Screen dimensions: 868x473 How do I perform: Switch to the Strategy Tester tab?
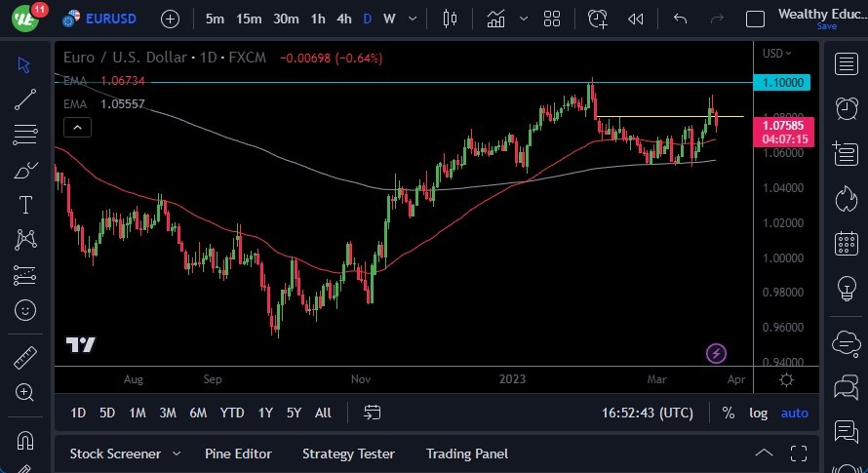pos(348,453)
